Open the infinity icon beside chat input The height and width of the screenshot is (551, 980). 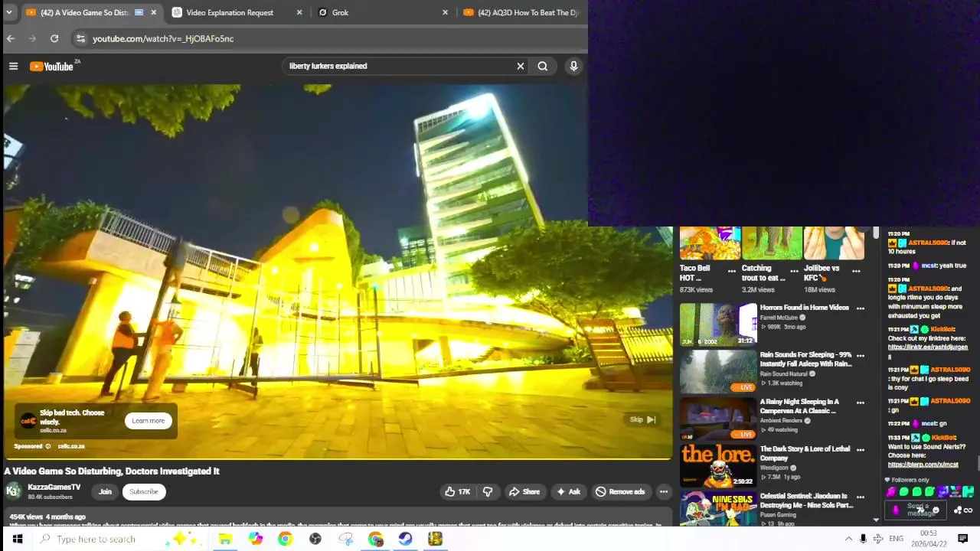click(969, 510)
